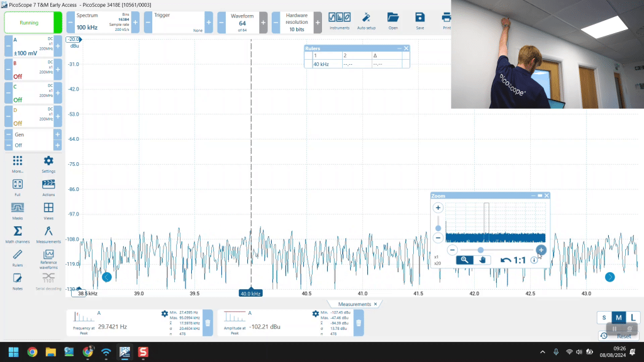Screen dimensions: 644x362
Task: Open the Notes tool
Action: tap(18, 278)
